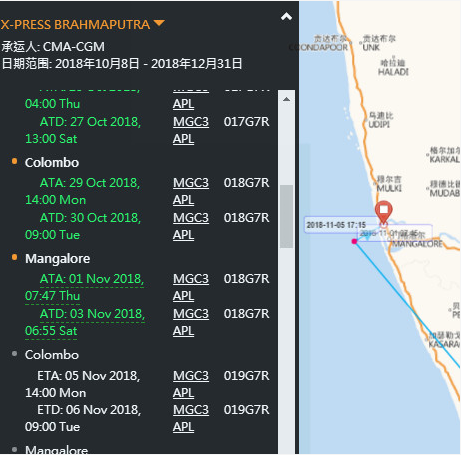Image resolution: width=461 pixels, height=455 pixels.
Task: Open the X-PRESS BRAHMAPUTRA vessel dropdown arrow
Action: click(159, 23)
